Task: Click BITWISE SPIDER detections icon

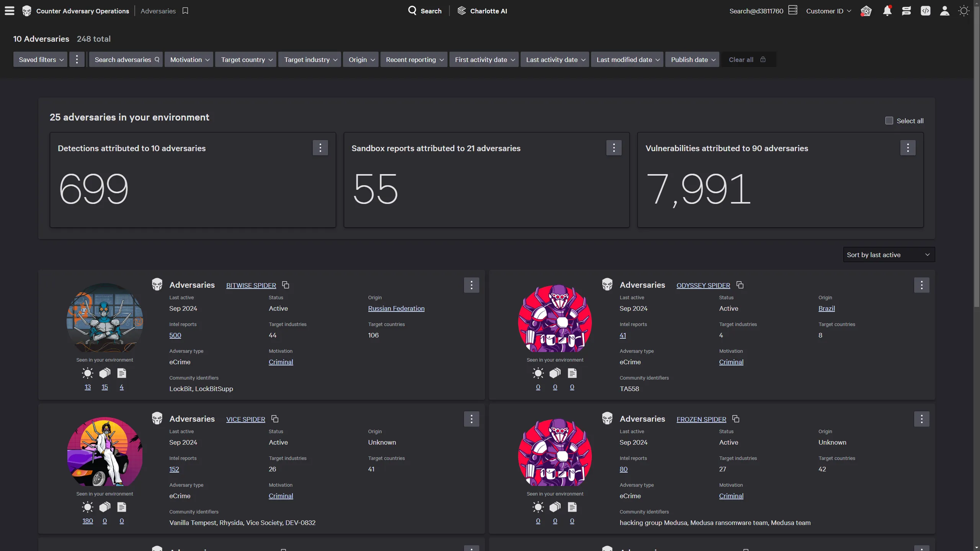Action: click(x=88, y=373)
